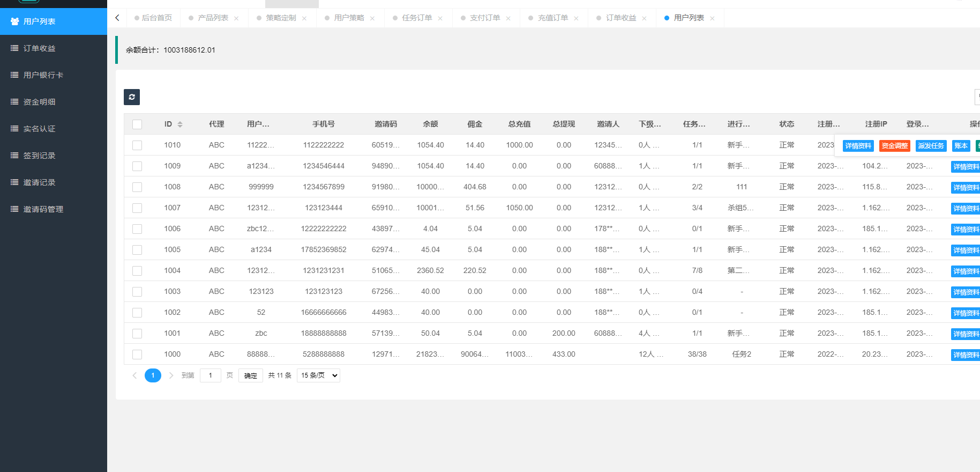Click 详情资料 button for user 1010

858,146
